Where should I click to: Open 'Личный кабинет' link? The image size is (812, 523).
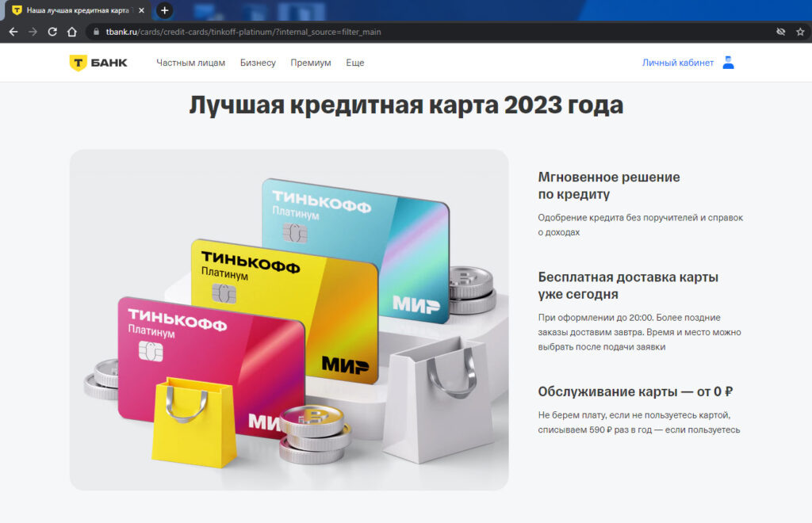pos(677,63)
